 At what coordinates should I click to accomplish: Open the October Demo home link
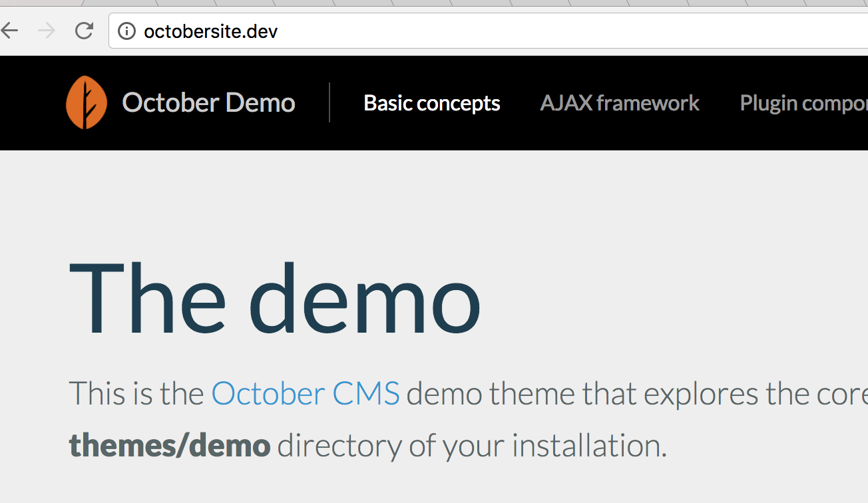(208, 102)
